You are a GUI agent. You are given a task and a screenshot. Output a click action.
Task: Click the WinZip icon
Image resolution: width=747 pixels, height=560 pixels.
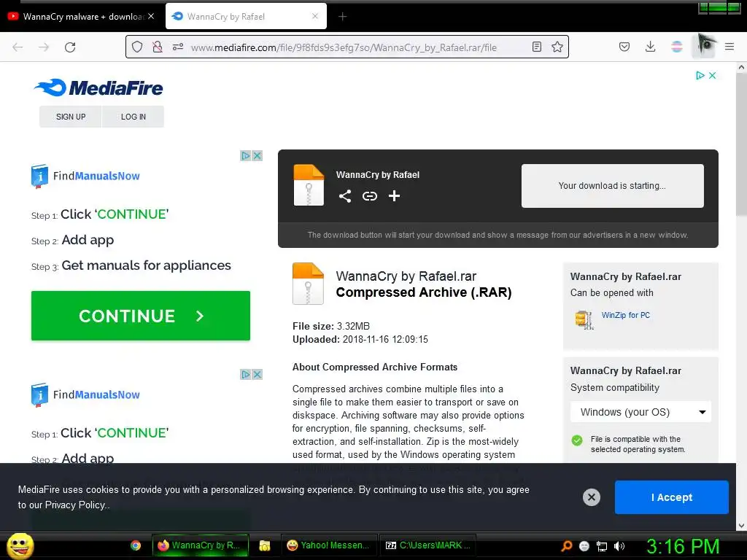click(584, 319)
